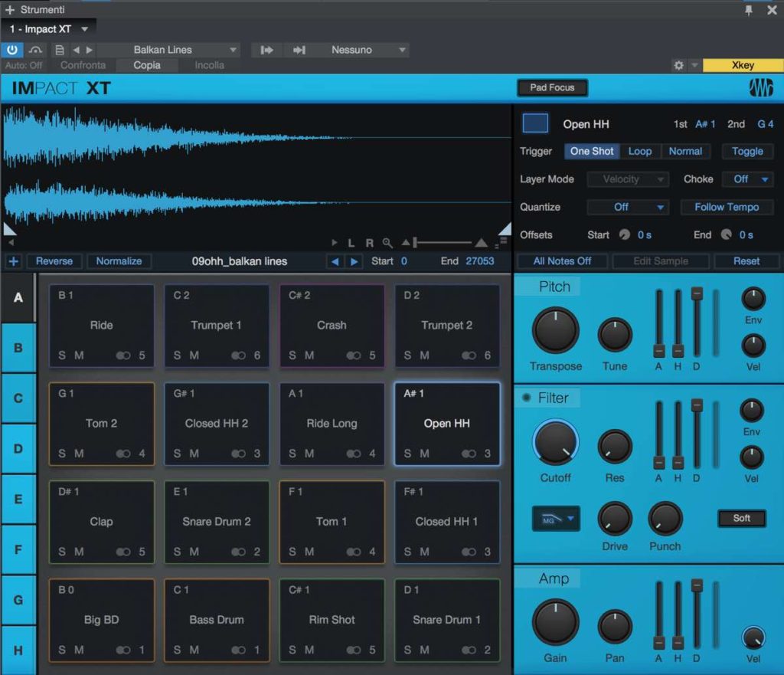Switch to pad bank H
This screenshot has height=675, width=784.
pos(18,650)
